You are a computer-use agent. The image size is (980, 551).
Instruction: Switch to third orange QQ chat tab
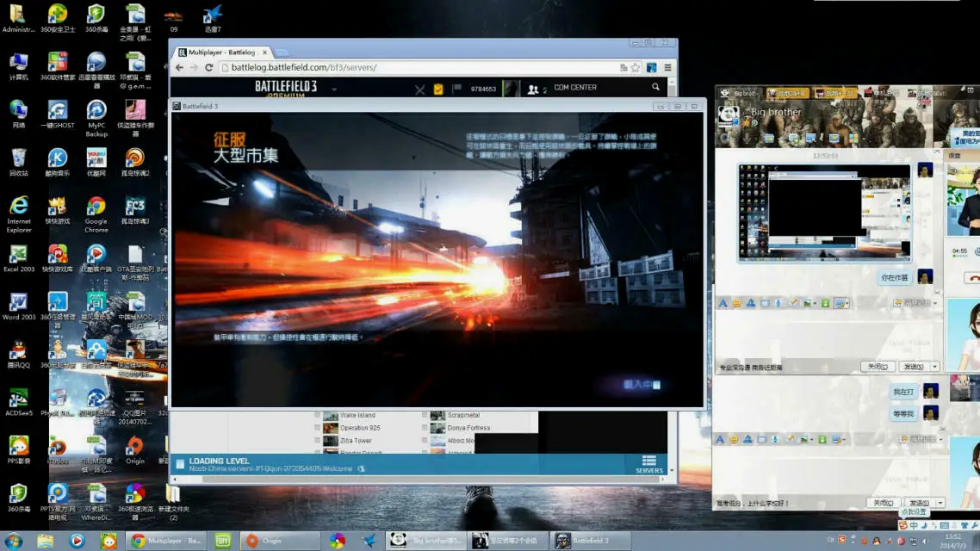click(835, 93)
